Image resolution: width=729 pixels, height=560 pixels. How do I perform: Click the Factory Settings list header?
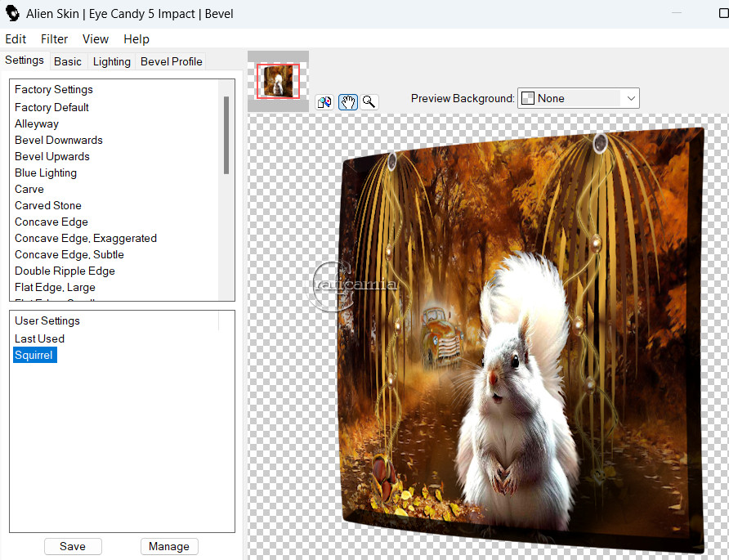point(53,89)
